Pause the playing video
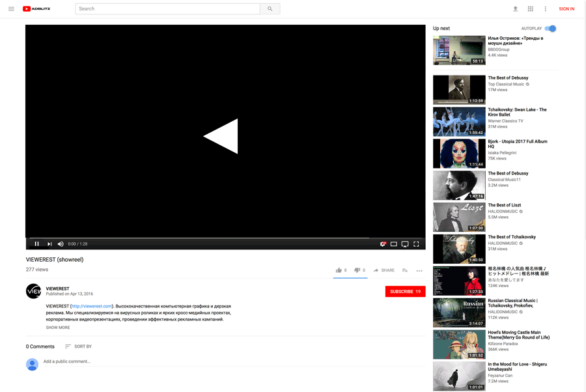Viewport: 586px width, 392px height. coord(36,244)
